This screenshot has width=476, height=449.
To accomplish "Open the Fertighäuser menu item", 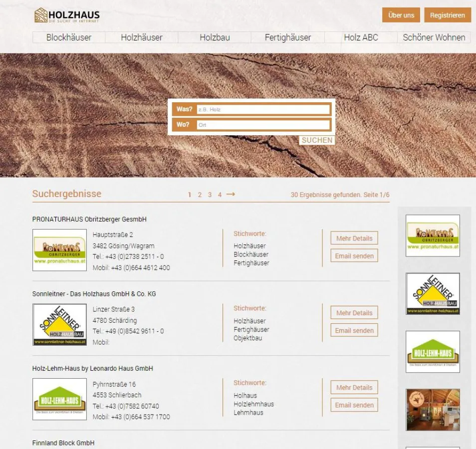I will [x=288, y=37].
